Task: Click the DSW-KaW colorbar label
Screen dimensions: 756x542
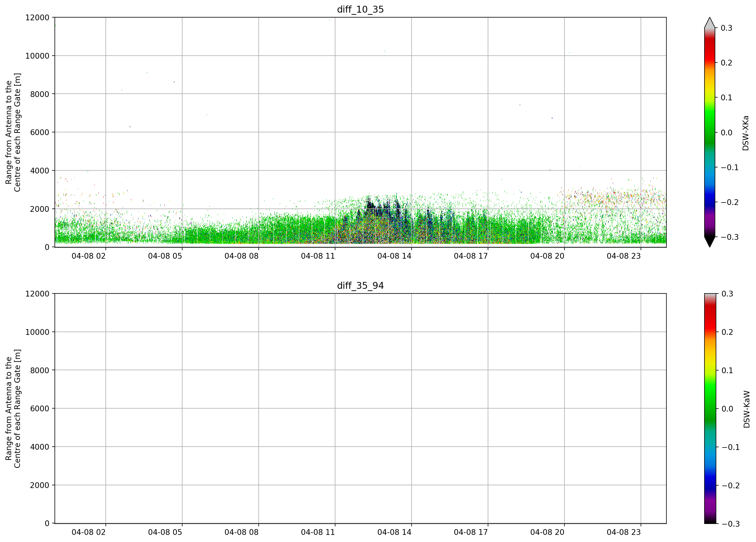Action: 746,409
